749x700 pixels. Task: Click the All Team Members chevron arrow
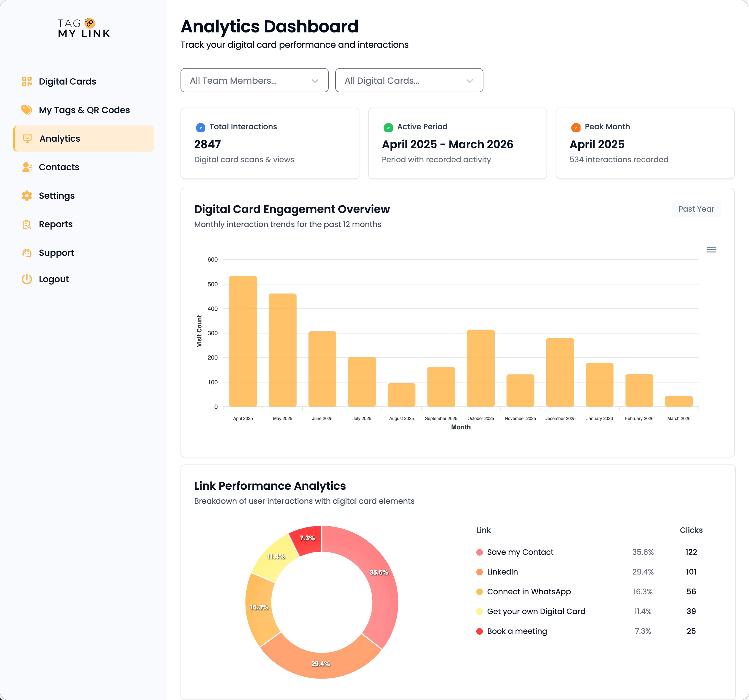coord(315,81)
